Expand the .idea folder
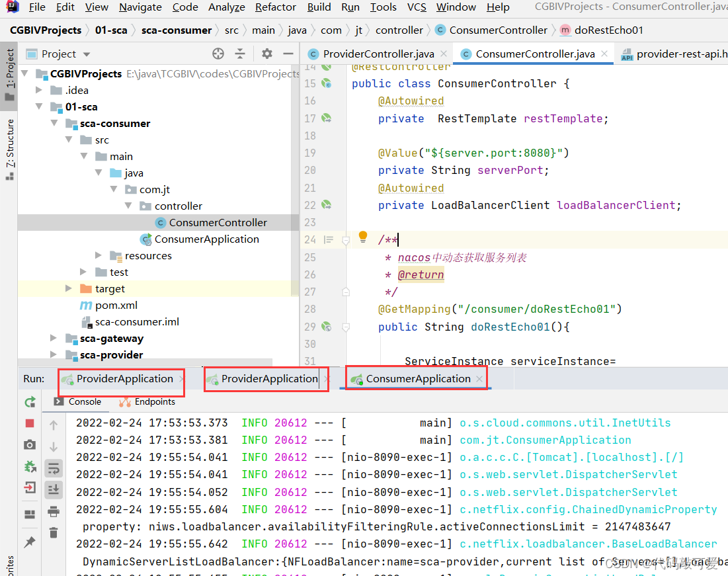 click(40, 90)
